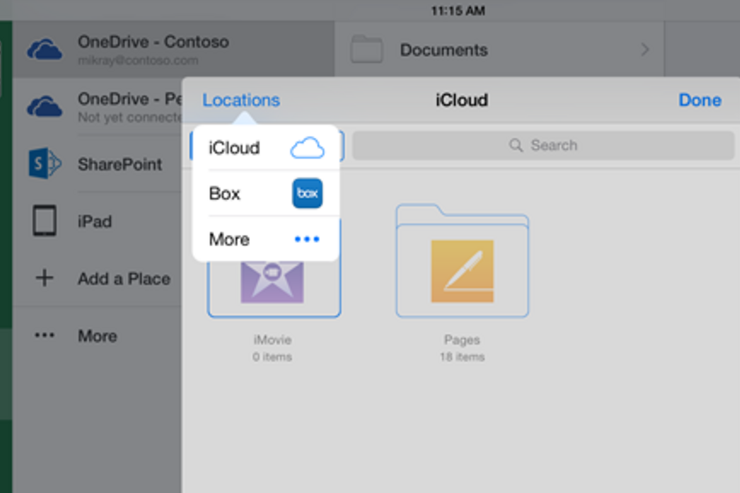Open the Pages folder
The width and height of the screenshot is (740, 493).
462,261
